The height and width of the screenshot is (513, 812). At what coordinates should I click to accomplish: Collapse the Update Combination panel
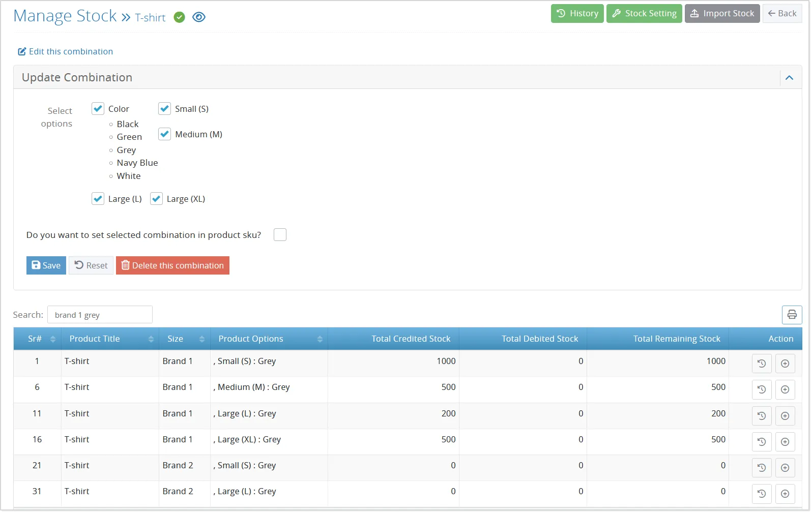[x=789, y=78]
